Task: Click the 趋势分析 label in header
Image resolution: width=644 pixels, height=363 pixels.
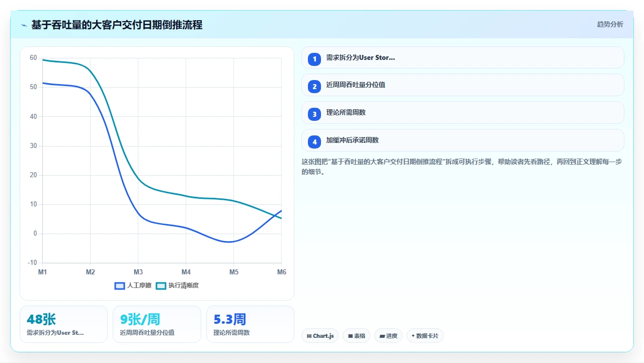Action: tap(610, 24)
